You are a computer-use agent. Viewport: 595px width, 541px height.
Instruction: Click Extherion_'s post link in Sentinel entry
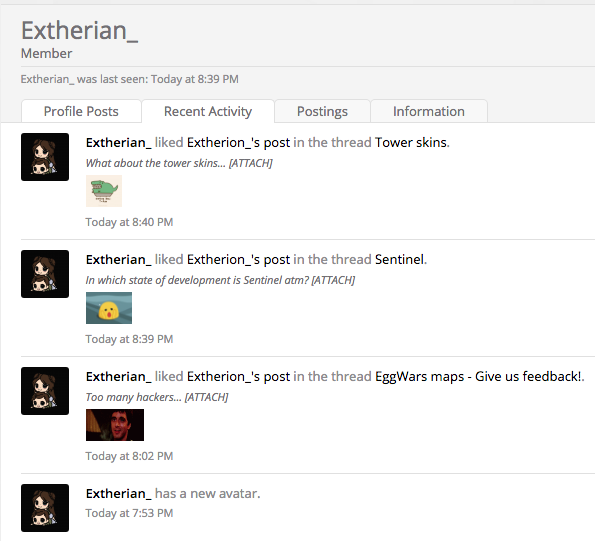[238, 259]
